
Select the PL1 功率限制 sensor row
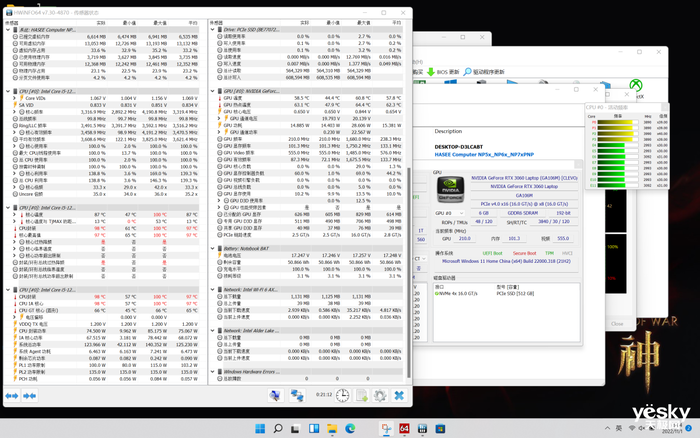[106, 365]
